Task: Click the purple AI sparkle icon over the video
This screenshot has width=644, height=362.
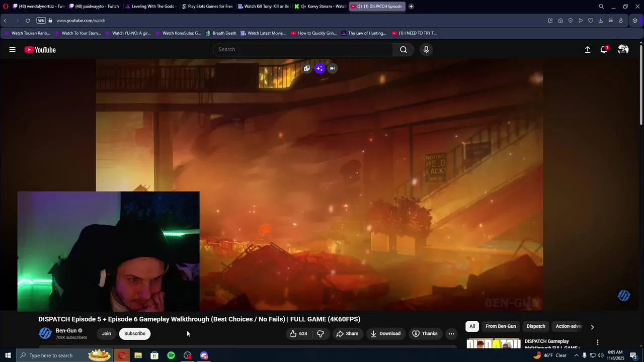Action: 319,68
